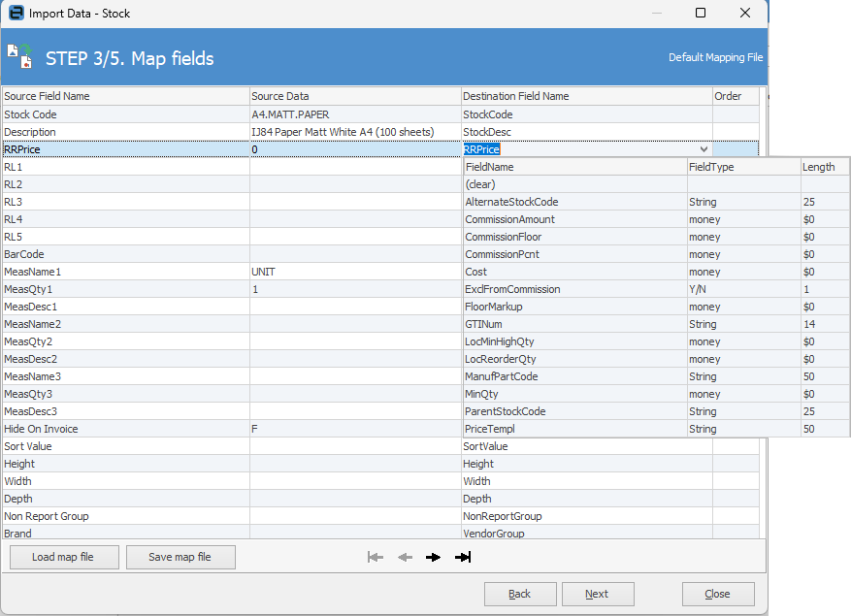Click next record arrow icon

[x=434, y=557]
